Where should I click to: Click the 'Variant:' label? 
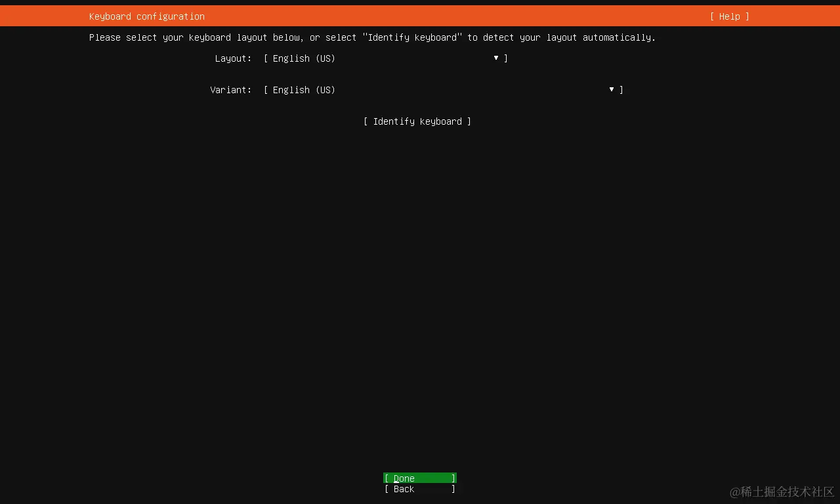click(x=231, y=90)
